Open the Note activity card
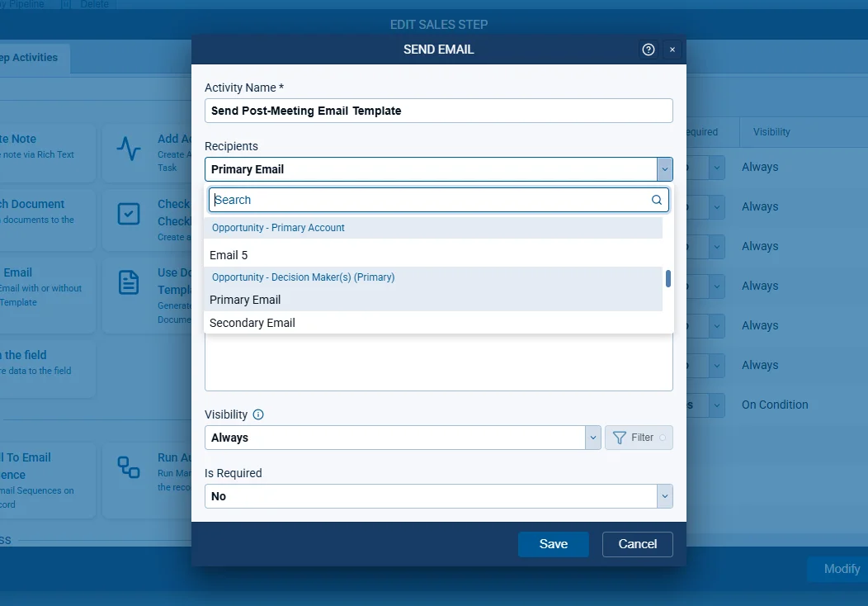Viewport: 868px width, 606px height. 47,154
